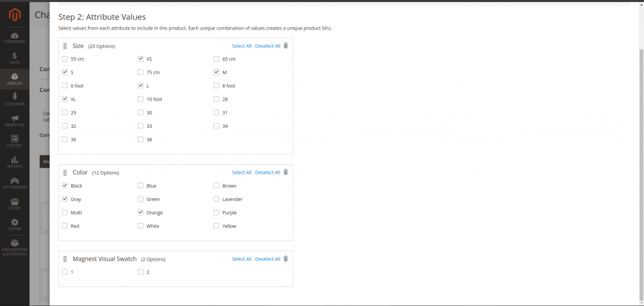Click Select All for Size attribute
The image size is (644, 306).
241,46
